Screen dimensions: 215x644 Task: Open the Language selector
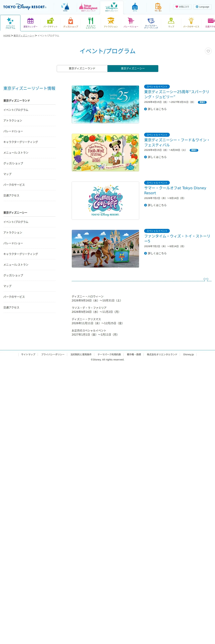(x=202, y=7)
